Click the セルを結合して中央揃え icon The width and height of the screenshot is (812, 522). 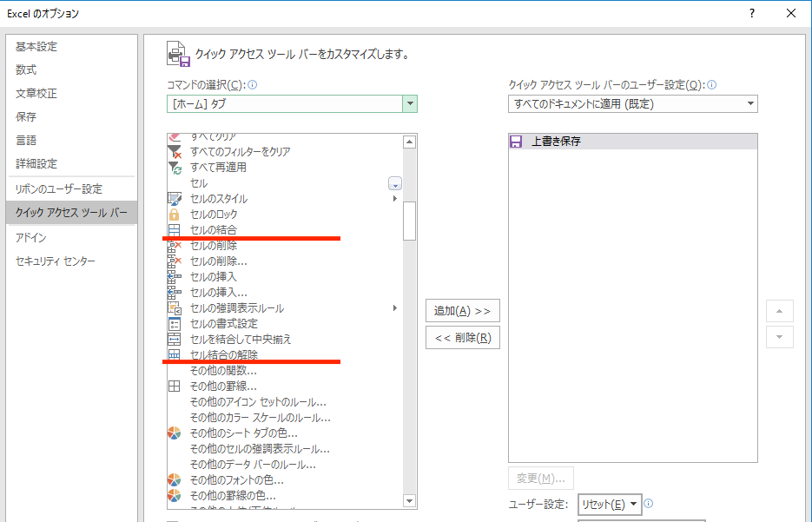[x=175, y=340]
